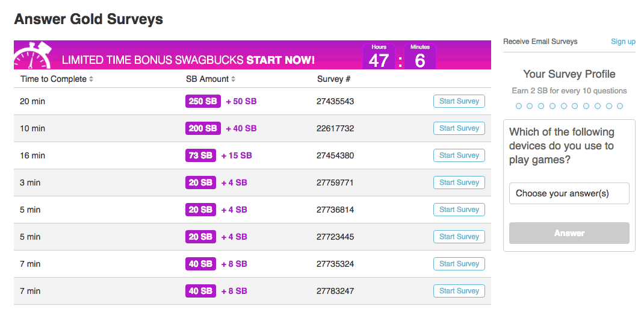Screen dimensions: 644x309
Task: Click the 200 SB badge
Action: [203, 128]
